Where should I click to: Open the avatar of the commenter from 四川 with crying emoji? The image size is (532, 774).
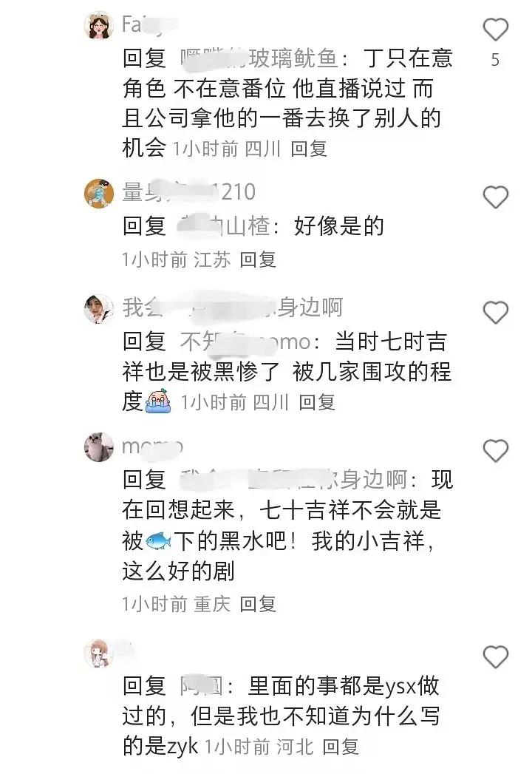pos(99,308)
